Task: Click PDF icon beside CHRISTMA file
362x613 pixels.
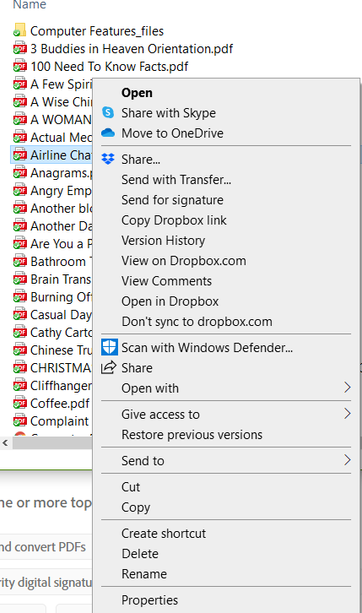Action: click(20, 367)
